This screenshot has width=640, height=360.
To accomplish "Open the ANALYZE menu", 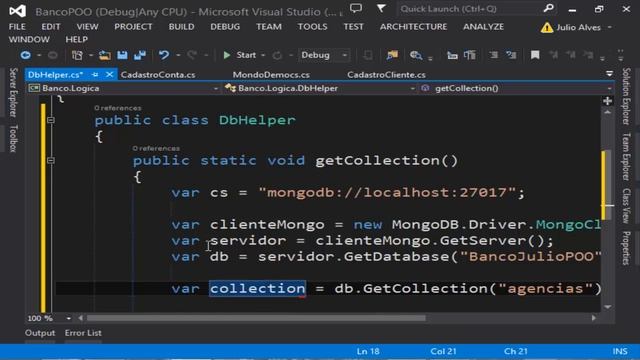I will (483, 27).
